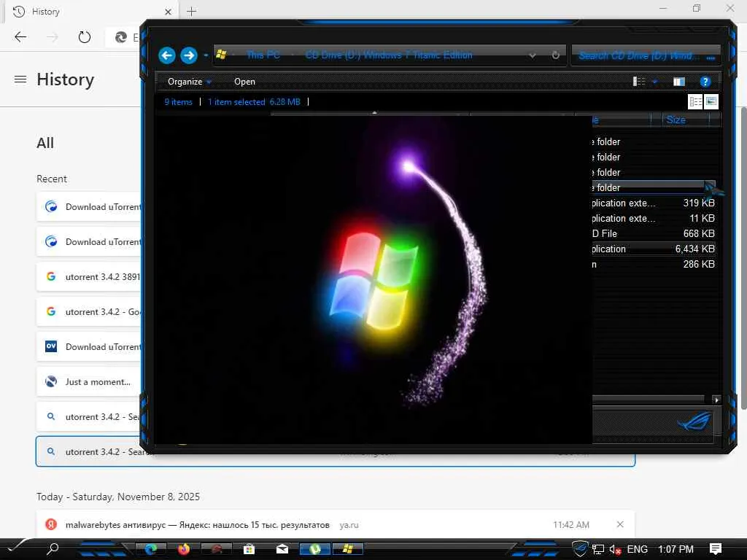Screen dimensions: 747x560
Task: Select the file row showing 11 KB
Action: point(654,218)
